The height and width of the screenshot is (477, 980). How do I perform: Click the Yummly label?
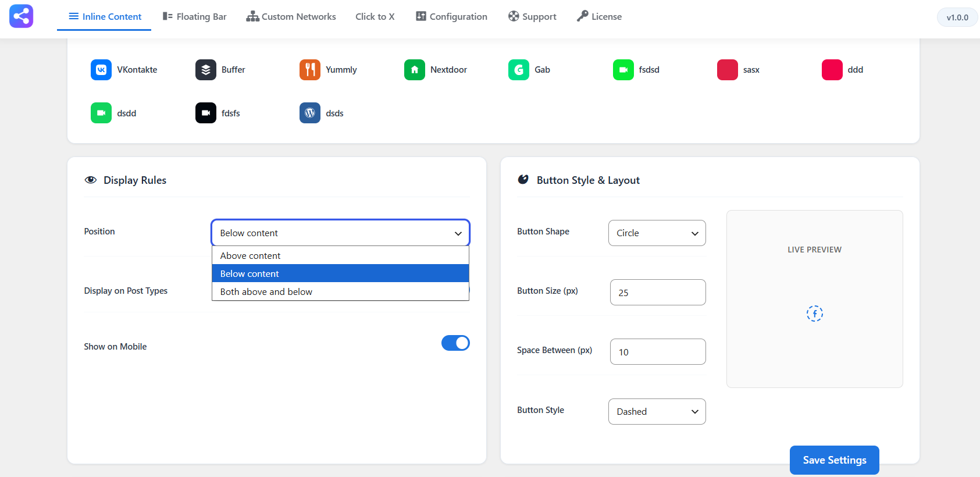341,70
